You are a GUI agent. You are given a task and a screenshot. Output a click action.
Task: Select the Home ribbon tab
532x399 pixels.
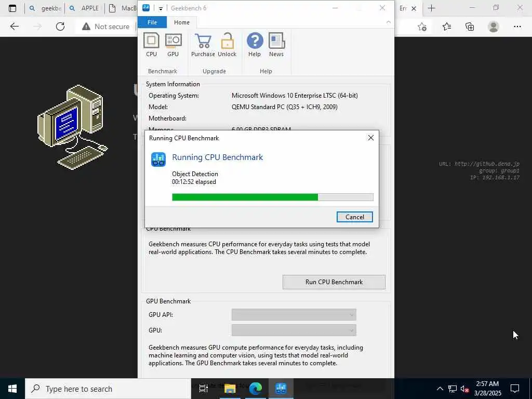[x=182, y=22]
